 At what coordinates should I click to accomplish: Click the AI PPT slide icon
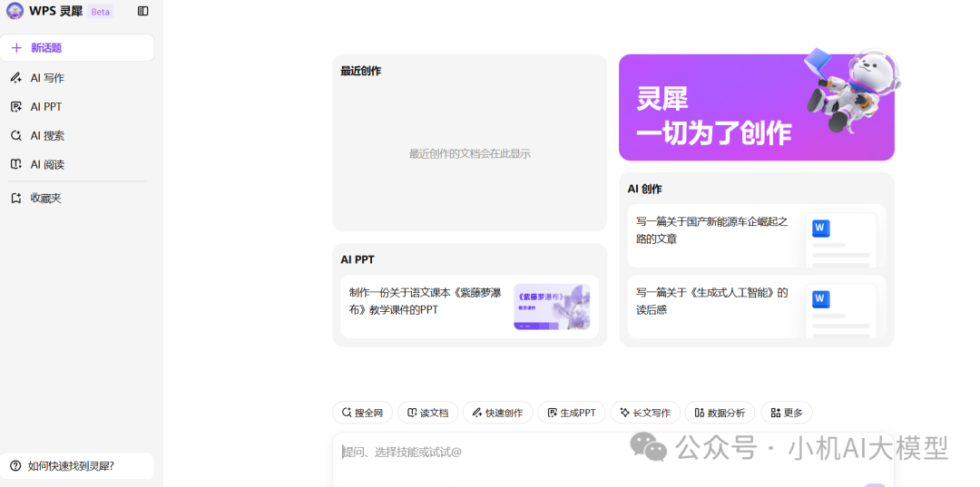click(17, 107)
